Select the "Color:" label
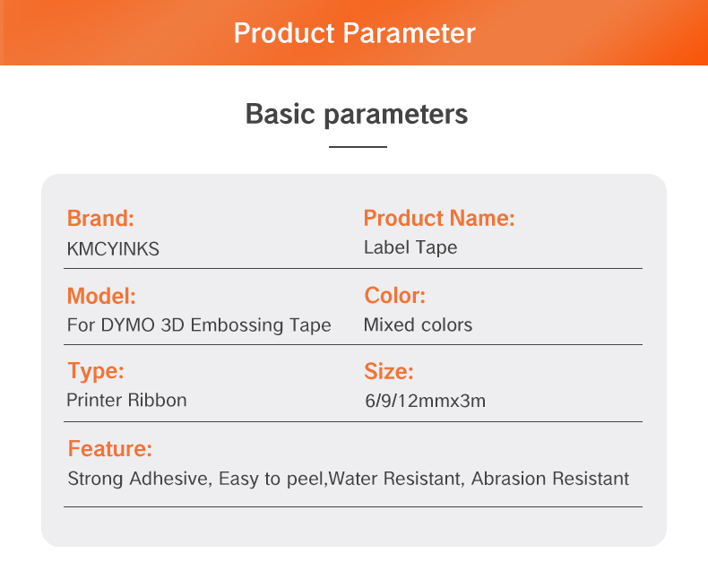This screenshot has width=708, height=588. (x=394, y=296)
